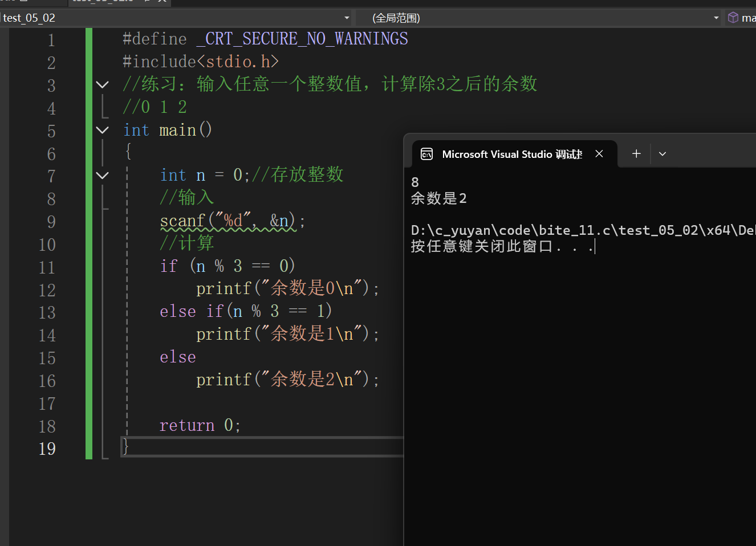Click the green change-tracking bar in the margin

[89, 228]
